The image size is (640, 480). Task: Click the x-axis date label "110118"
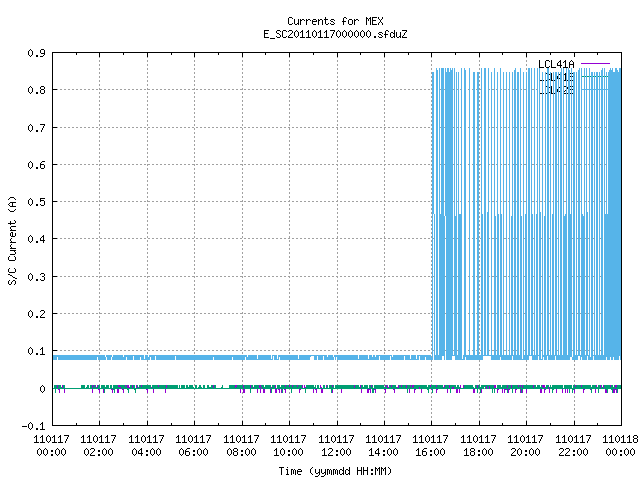[x=620, y=439]
